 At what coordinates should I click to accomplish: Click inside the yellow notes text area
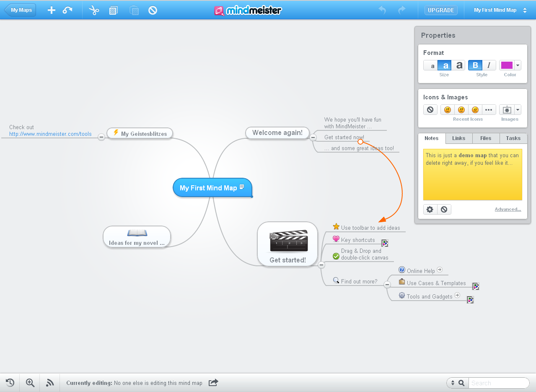[473, 174]
